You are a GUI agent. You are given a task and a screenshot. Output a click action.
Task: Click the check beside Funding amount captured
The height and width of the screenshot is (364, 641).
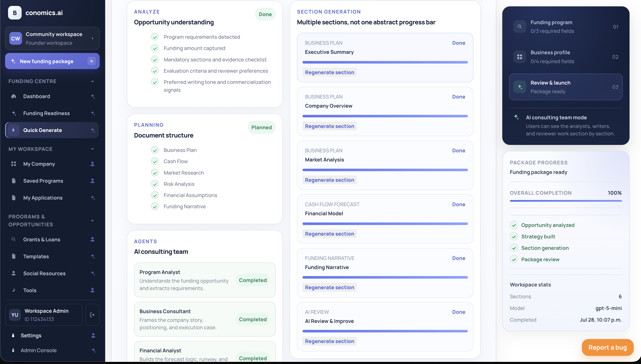pyautogui.click(x=155, y=48)
